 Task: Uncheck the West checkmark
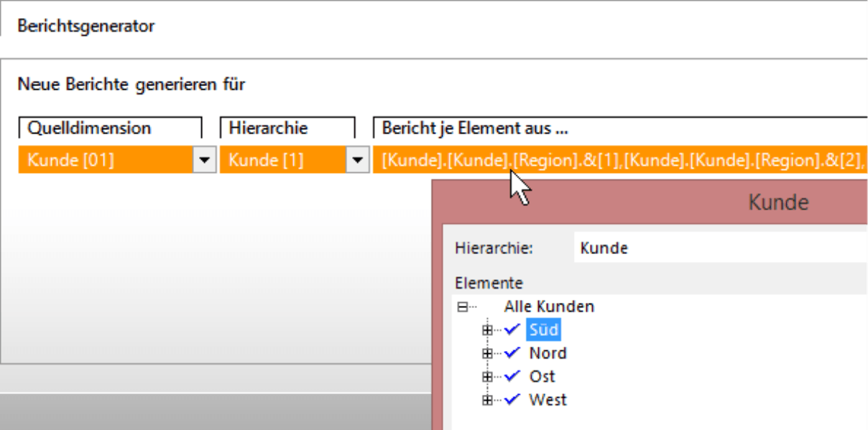[x=512, y=398]
